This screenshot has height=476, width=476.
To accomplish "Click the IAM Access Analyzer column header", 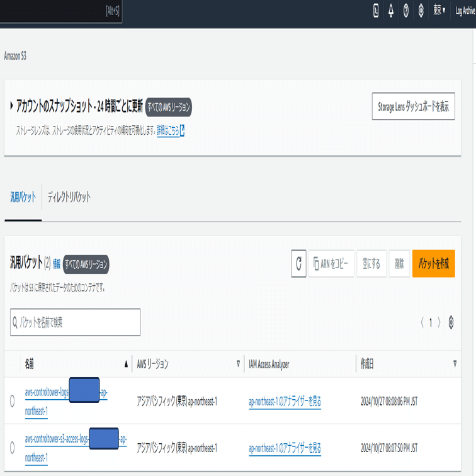I will click(x=269, y=364).
